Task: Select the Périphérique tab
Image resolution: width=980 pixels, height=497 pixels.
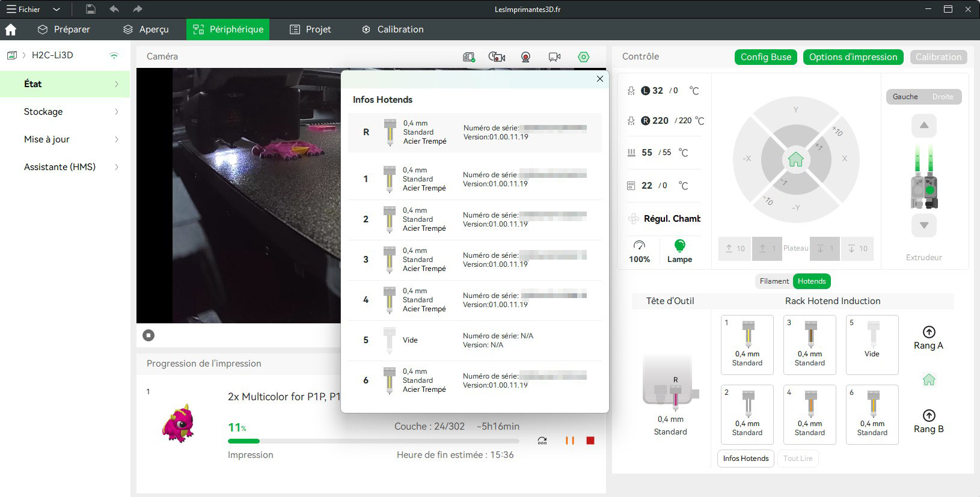Action: tap(228, 29)
